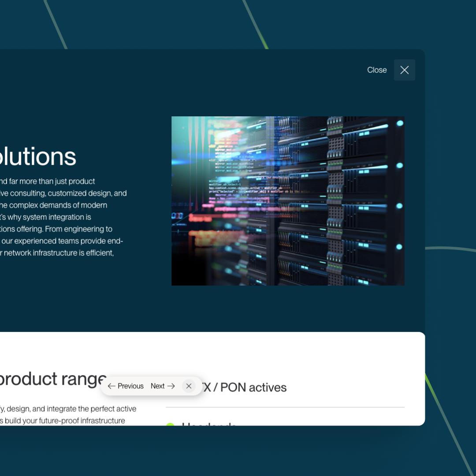
Task: Click the "product range" heading
Action: coord(52,379)
